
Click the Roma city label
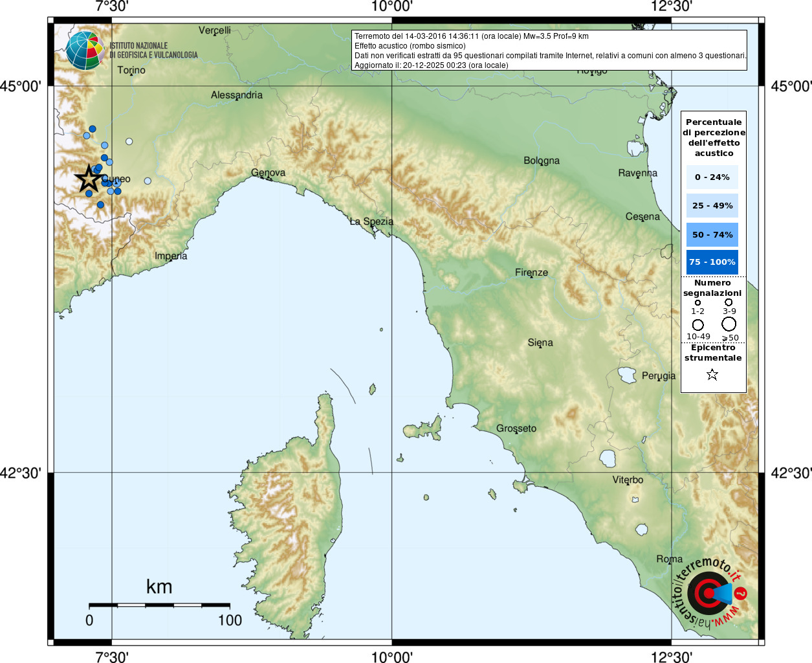[x=669, y=559]
